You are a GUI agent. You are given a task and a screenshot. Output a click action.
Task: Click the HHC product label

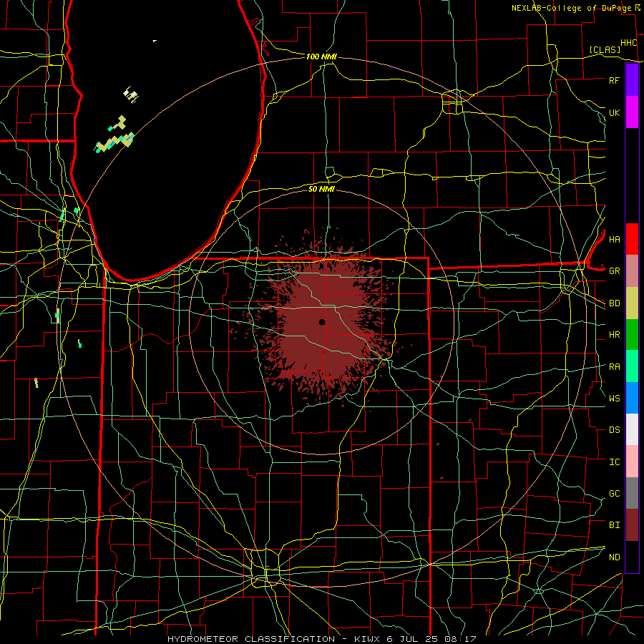coord(629,43)
